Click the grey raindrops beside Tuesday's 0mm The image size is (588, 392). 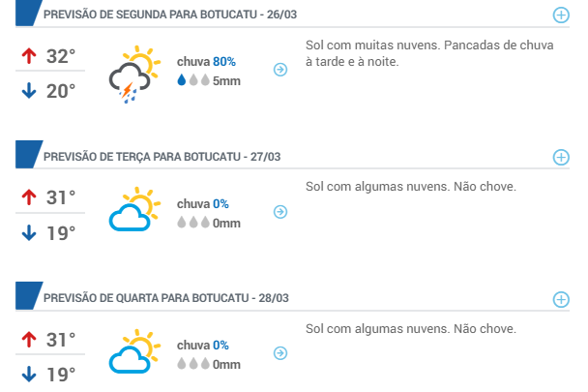pyautogui.click(x=193, y=223)
